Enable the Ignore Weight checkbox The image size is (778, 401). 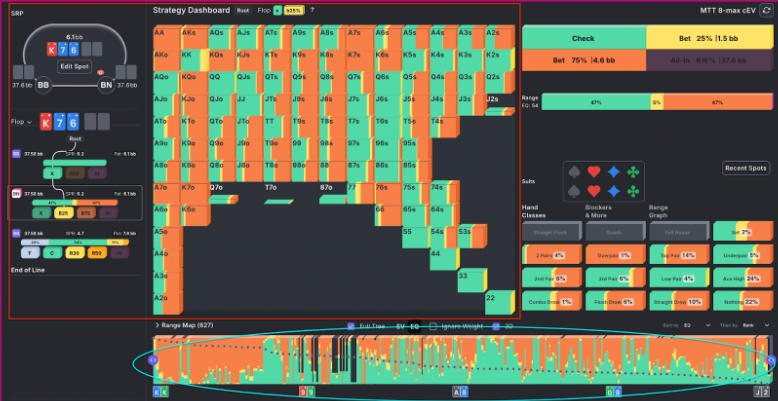(x=432, y=326)
